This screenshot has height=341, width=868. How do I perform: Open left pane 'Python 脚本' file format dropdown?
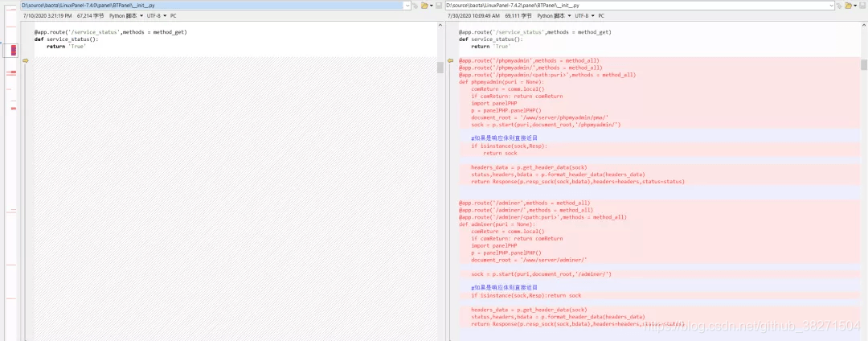(126, 16)
